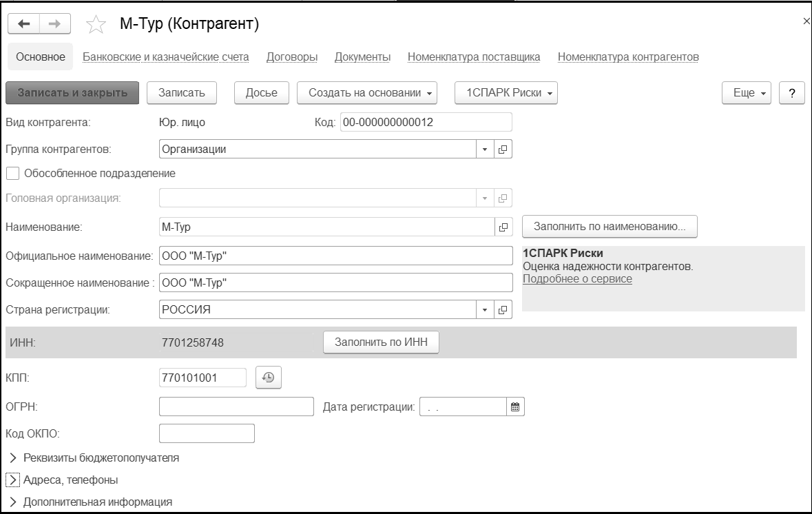Open the КПП history clock icon
812x514 pixels.
tap(269, 378)
